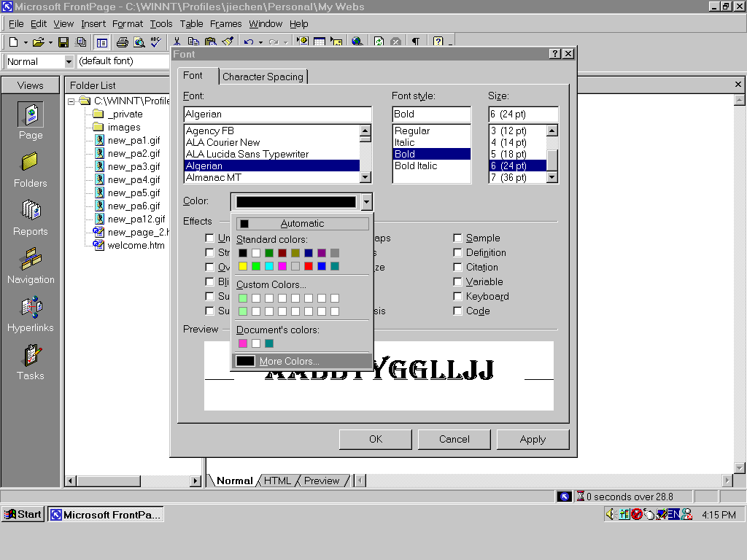747x560 pixels.
Task: Choose More Colors option
Action: pos(289,361)
